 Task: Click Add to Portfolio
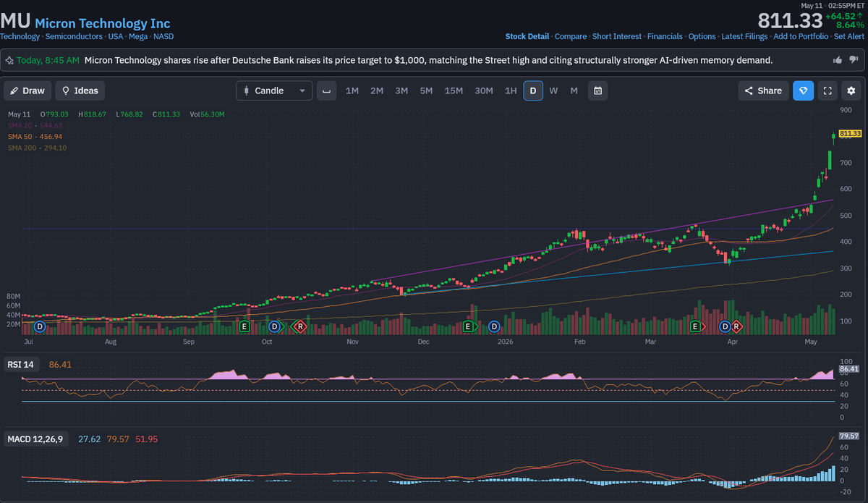[801, 36]
